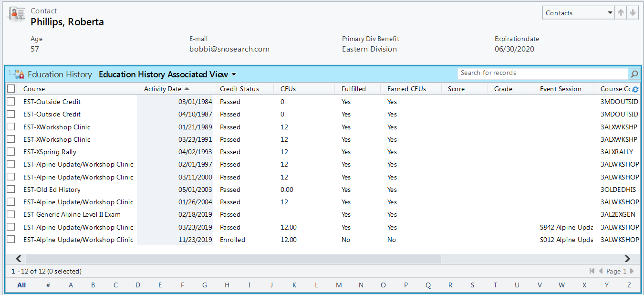Jump to the first page of results

click(x=592, y=271)
